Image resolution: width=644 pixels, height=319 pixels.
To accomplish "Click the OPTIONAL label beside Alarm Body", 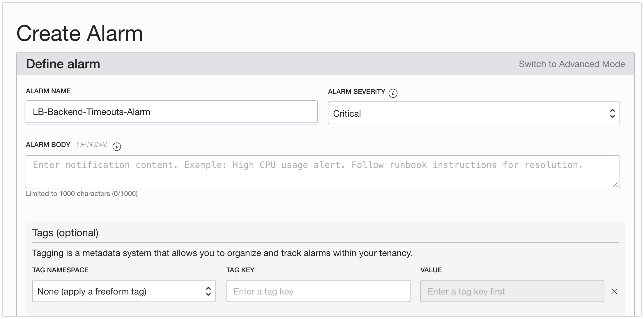I will 92,144.
